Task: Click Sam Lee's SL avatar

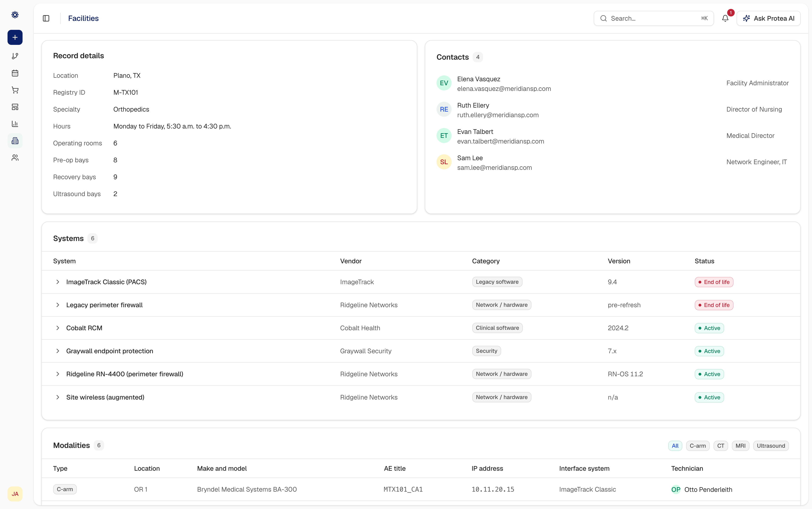Action: 444,162
